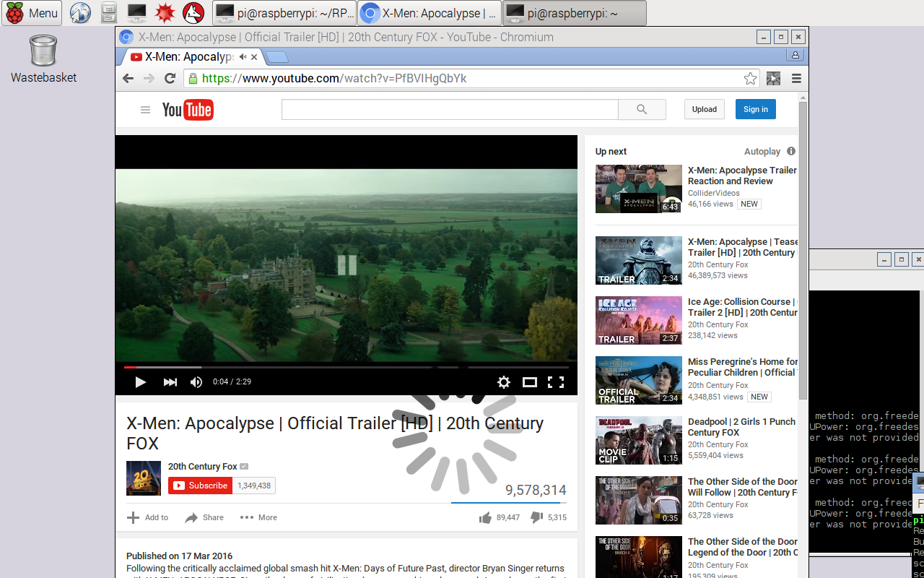Image resolution: width=924 pixels, height=578 pixels.
Task: Skip to the next video
Action: pyautogui.click(x=170, y=382)
